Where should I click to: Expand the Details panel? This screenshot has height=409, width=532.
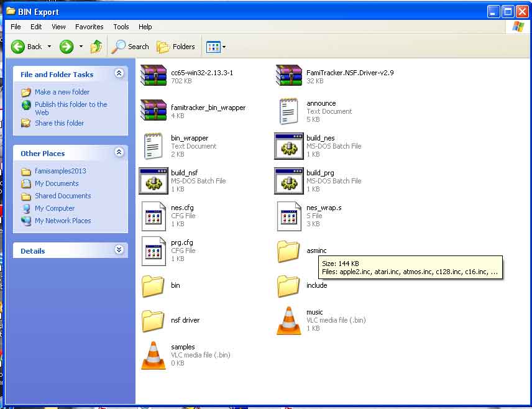coord(119,250)
